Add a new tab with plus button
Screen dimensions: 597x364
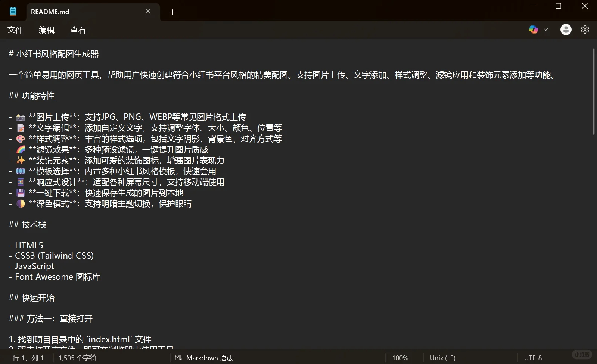click(172, 12)
